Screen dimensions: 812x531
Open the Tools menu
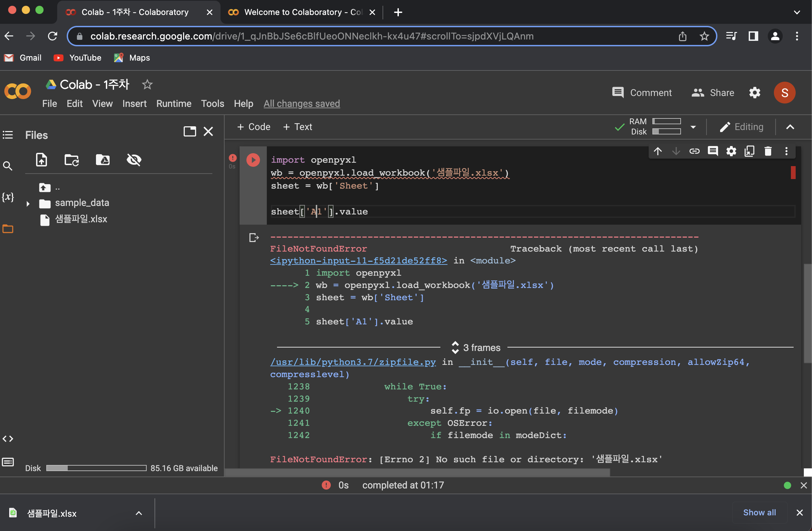click(212, 103)
